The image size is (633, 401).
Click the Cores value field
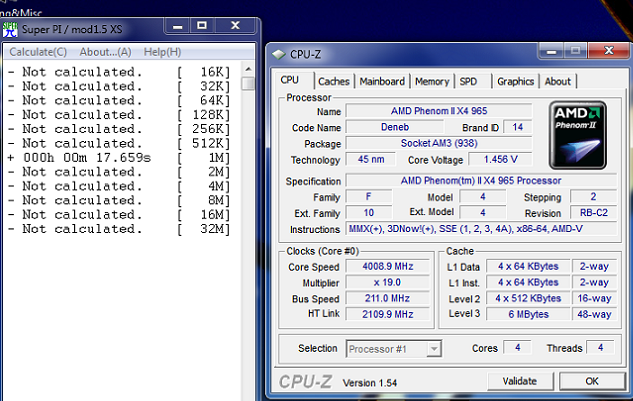518,347
